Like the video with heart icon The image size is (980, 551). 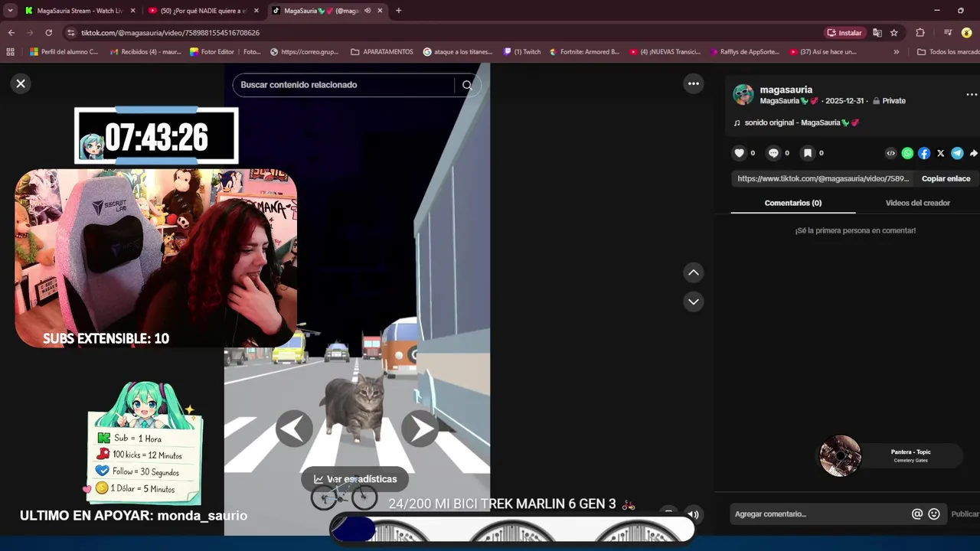[x=739, y=153]
